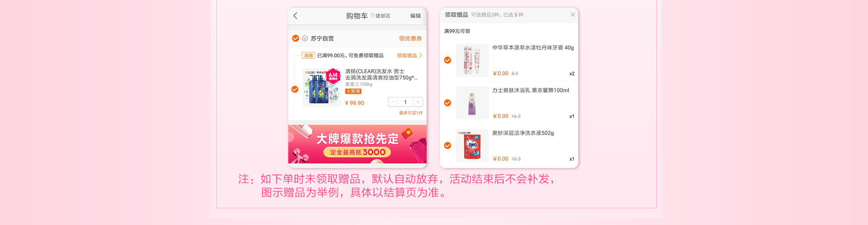Click the 奥妙 laundry liquid thumbnail
This screenshot has height=225, width=868.
[472, 145]
